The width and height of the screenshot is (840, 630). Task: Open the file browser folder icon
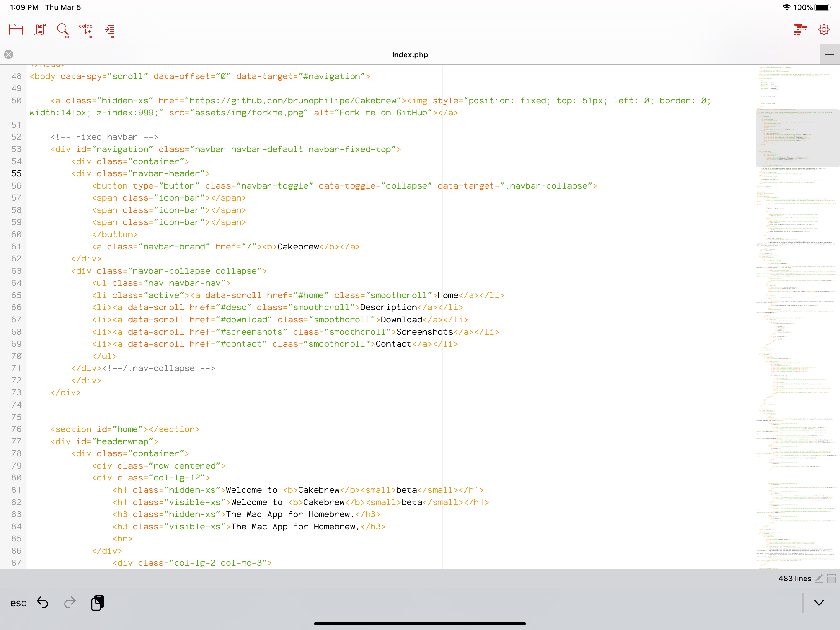click(16, 30)
